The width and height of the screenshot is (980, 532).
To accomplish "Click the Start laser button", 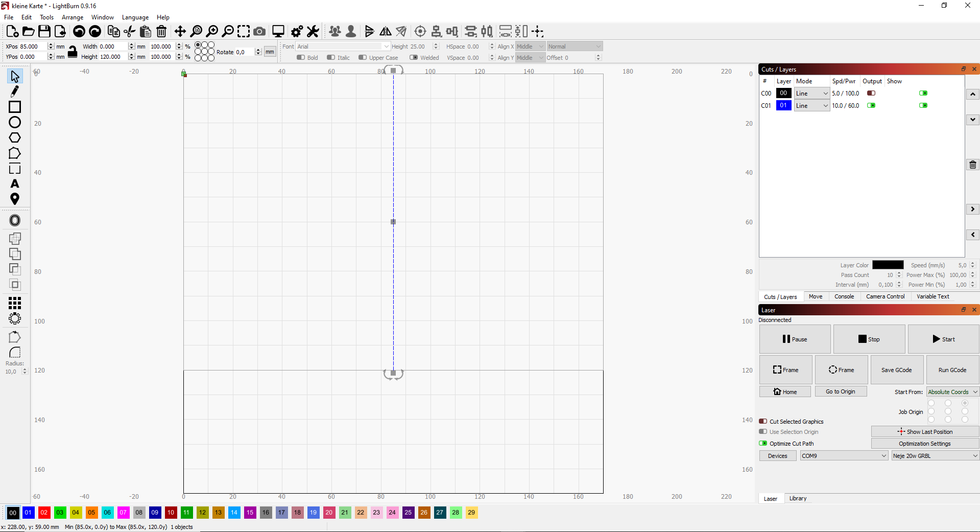I will click(x=944, y=339).
